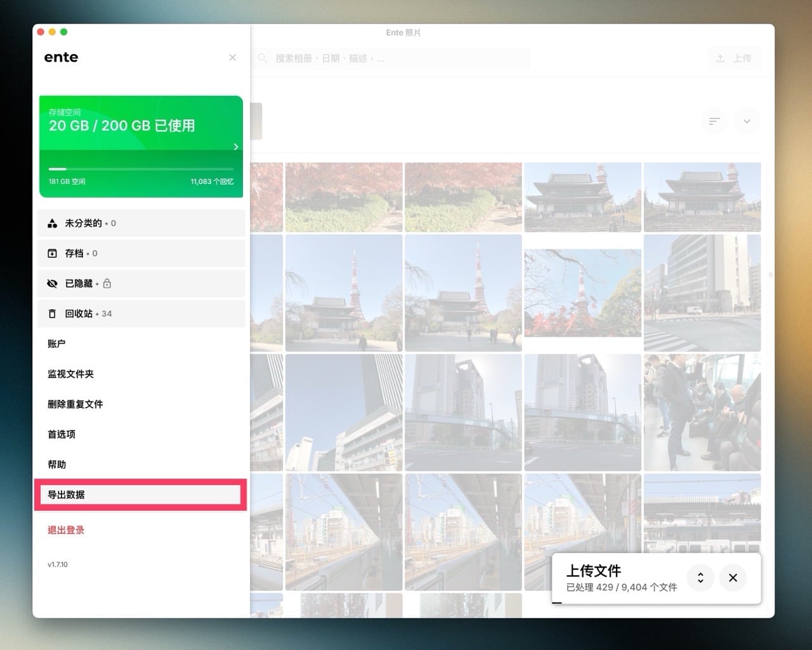This screenshot has height=650, width=812.
Task: Click the archive box icon
Action: click(x=52, y=253)
